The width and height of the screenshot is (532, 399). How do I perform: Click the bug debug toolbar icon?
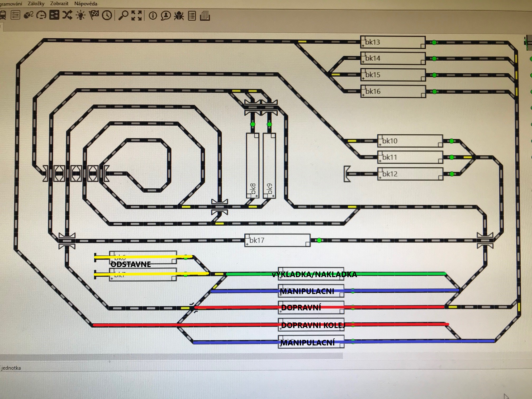tap(179, 16)
